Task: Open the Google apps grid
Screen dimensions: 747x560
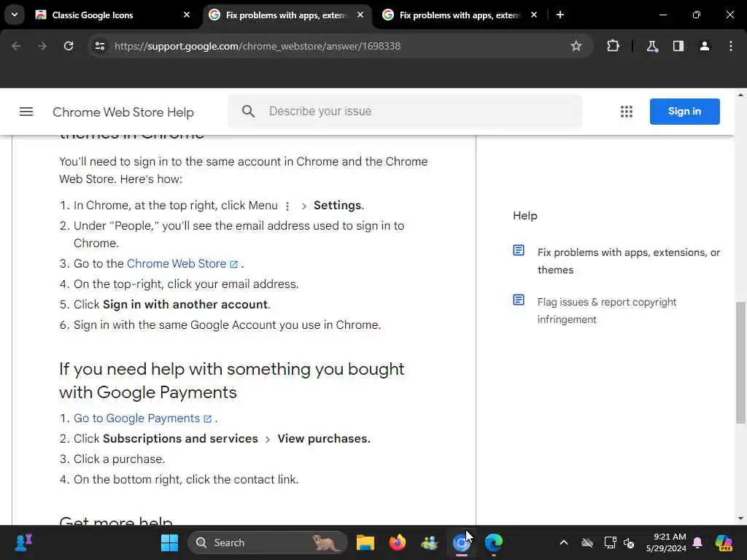Action: point(627,112)
